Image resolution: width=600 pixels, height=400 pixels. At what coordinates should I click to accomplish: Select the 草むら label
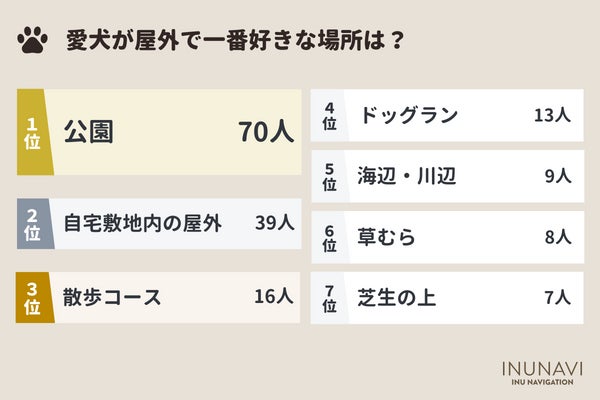point(386,237)
